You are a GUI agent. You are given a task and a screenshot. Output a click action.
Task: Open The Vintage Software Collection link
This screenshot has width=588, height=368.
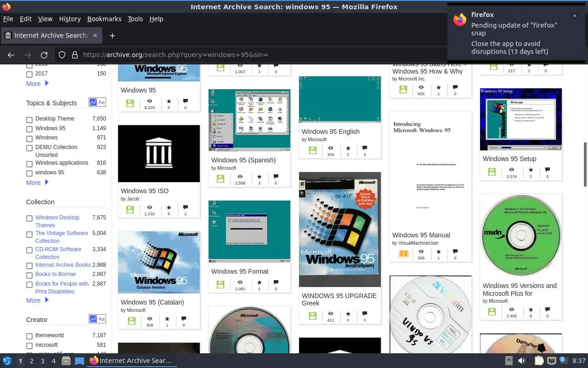[x=62, y=237]
